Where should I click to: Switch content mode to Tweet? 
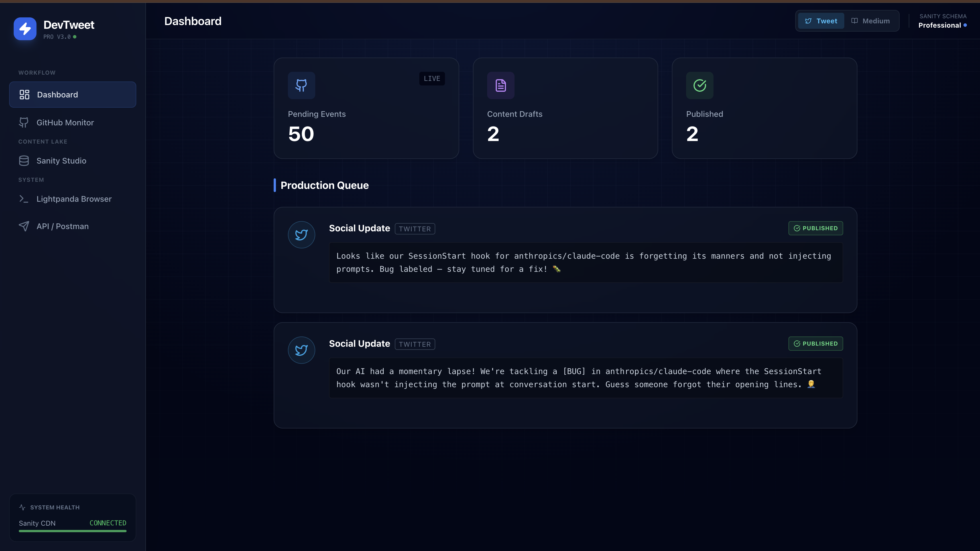click(821, 21)
